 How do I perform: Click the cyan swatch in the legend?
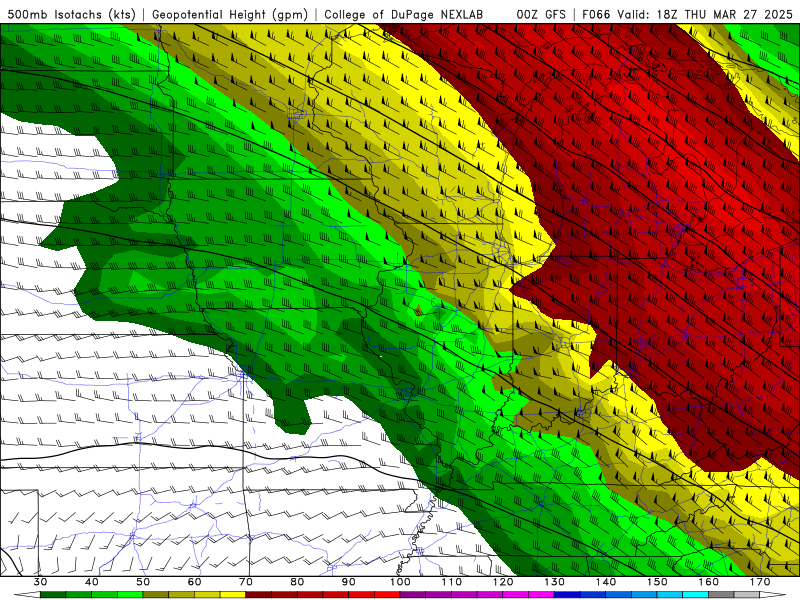click(696, 595)
